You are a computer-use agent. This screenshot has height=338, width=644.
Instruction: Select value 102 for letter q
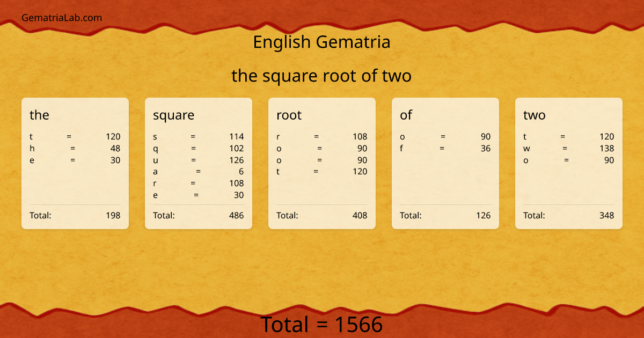coord(237,149)
